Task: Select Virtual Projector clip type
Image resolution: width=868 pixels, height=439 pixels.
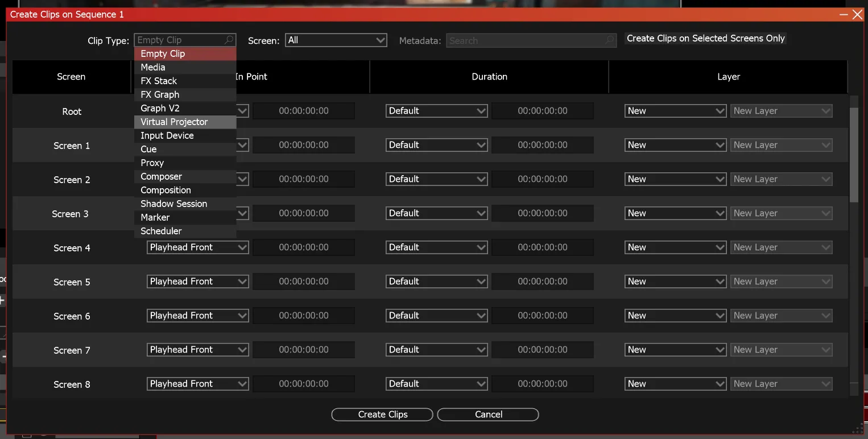Action: (x=185, y=122)
